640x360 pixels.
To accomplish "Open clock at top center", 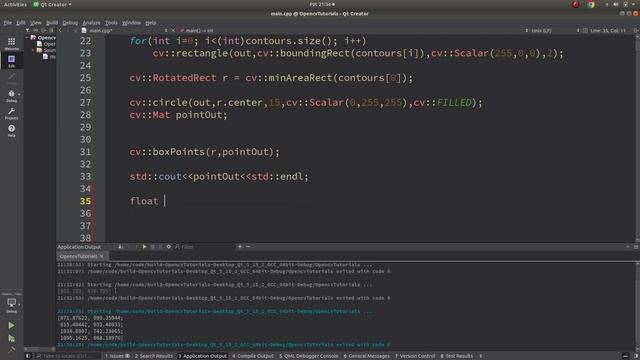I will [x=322, y=4].
